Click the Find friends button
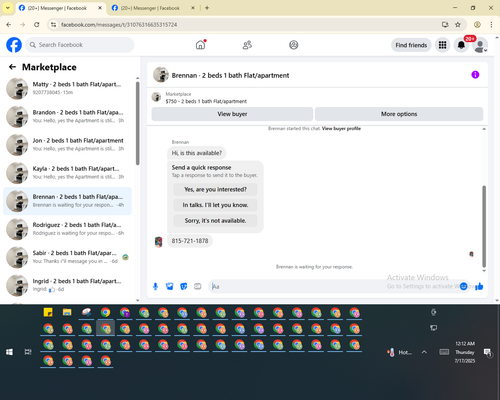This screenshot has width=500, height=400. [411, 45]
